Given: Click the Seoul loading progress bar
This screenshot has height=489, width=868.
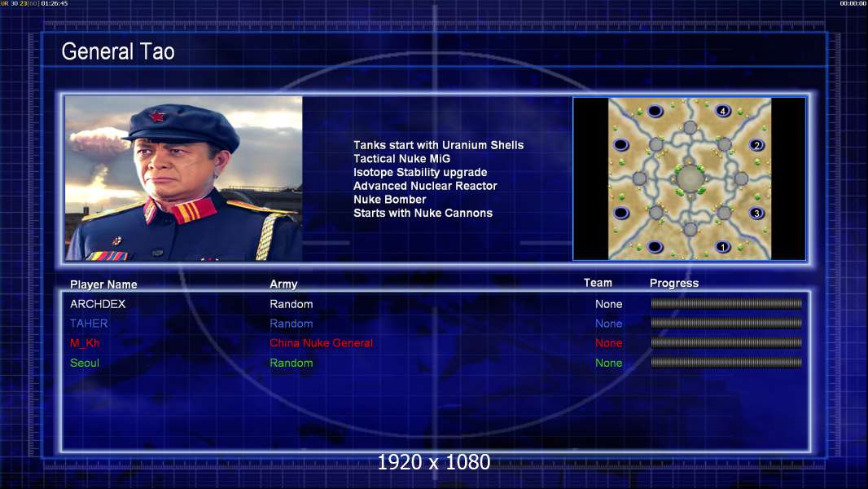Looking at the screenshot, I should [x=726, y=363].
